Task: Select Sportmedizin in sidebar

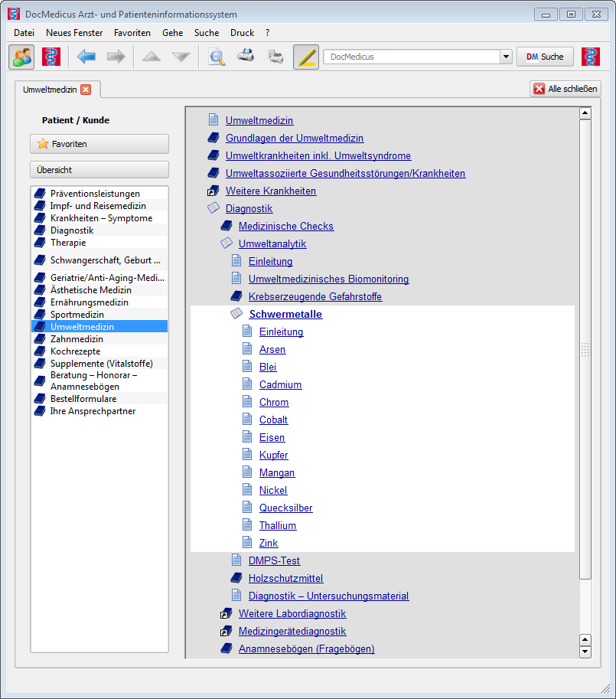Action: [x=99, y=315]
